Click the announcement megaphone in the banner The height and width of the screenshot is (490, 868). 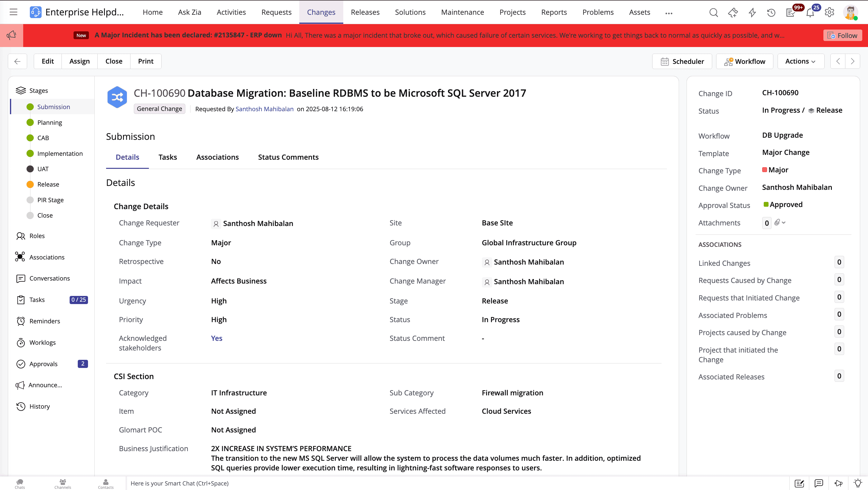pyautogui.click(x=11, y=35)
